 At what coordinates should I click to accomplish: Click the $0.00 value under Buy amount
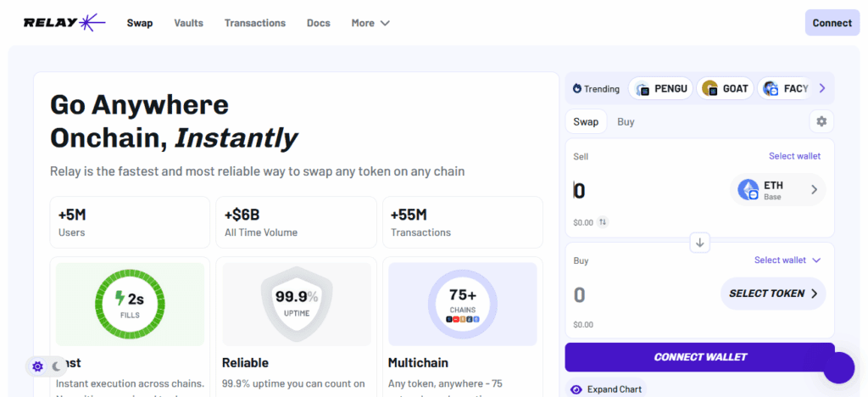(x=583, y=324)
